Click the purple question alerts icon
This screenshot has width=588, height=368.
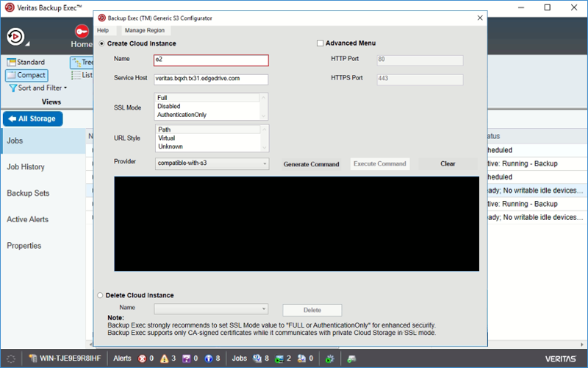tap(187, 358)
